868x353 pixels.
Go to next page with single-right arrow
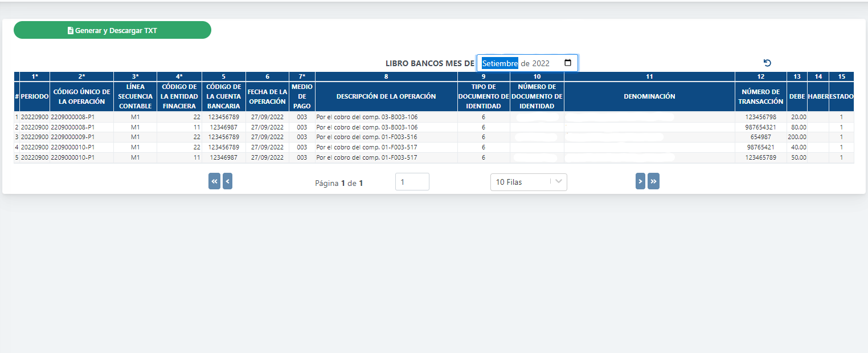pyautogui.click(x=640, y=181)
